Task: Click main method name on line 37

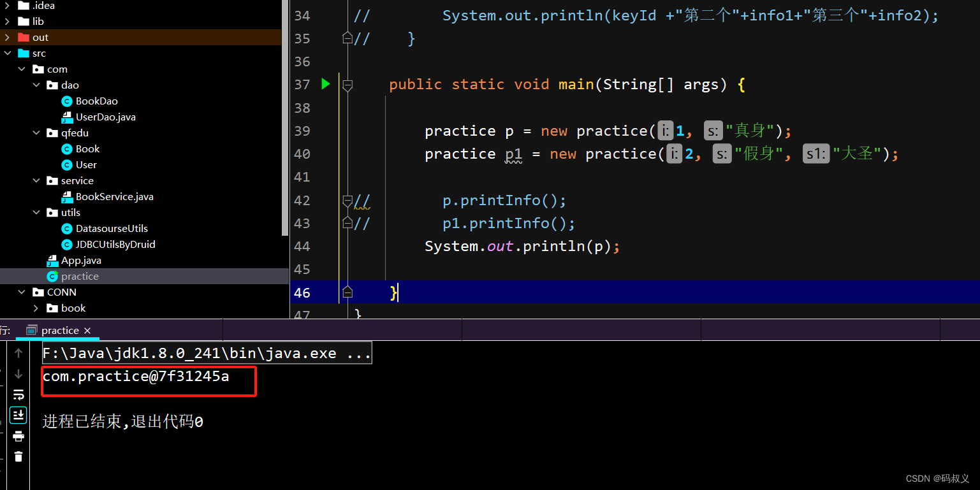Action: pyautogui.click(x=576, y=84)
